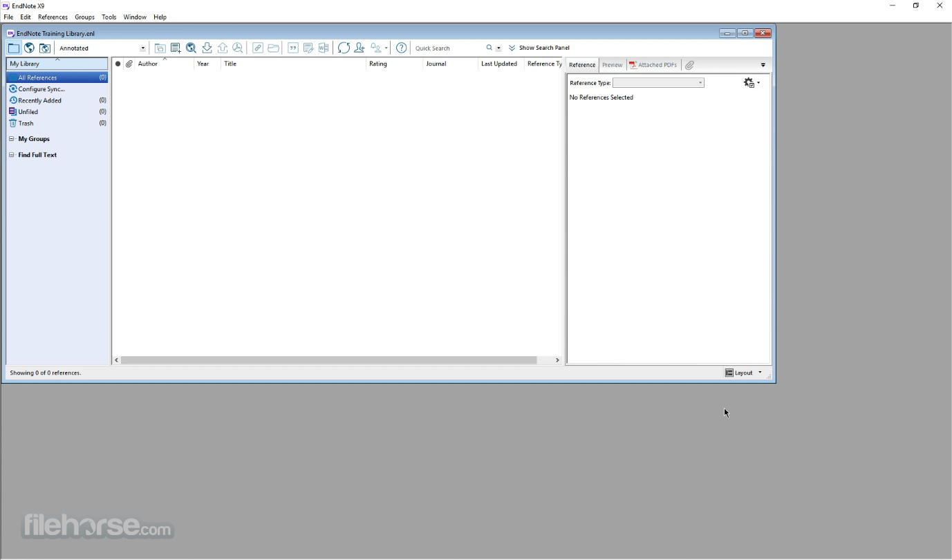Screen dimensions: 952x560
Task: Click the Format Bibliography toolbar icon
Action: pyautogui.click(x=308, y=48)
